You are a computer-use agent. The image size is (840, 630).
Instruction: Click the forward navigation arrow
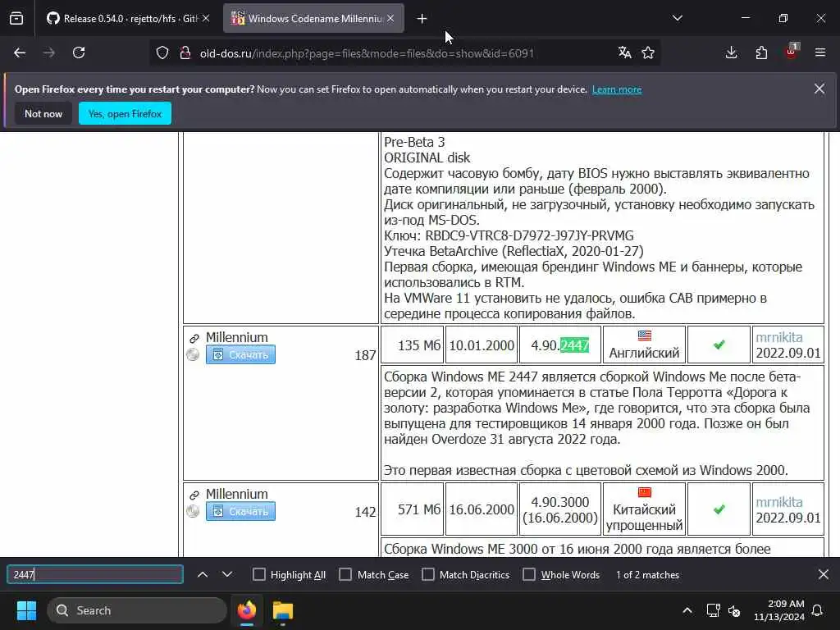48,52
